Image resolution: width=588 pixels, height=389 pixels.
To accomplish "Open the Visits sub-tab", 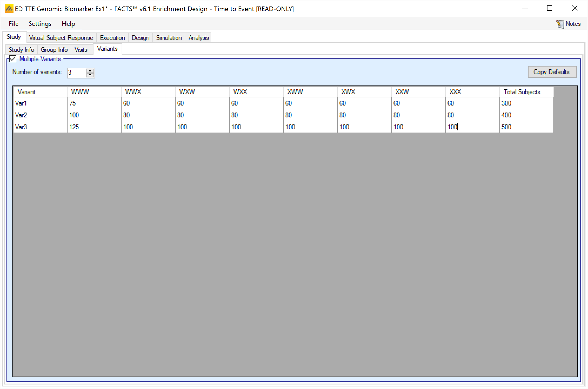I will (81, 50).
